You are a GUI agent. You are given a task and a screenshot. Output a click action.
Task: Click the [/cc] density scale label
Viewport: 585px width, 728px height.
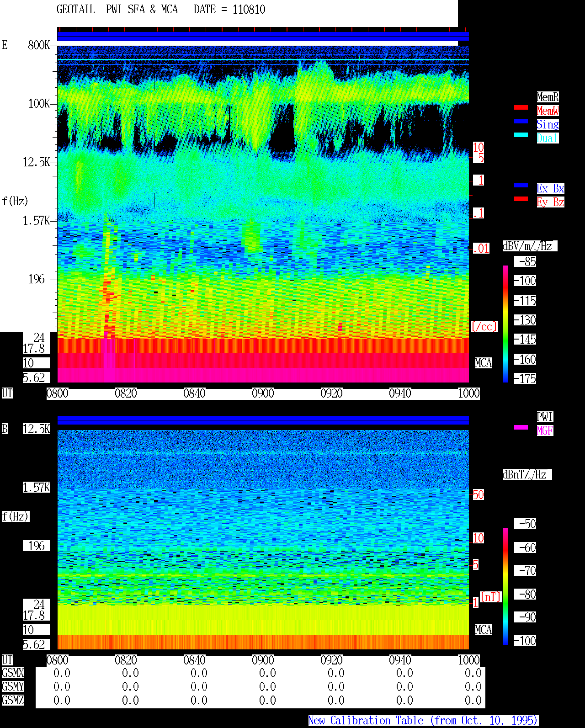pyautogui.click(x=484, y=326)
